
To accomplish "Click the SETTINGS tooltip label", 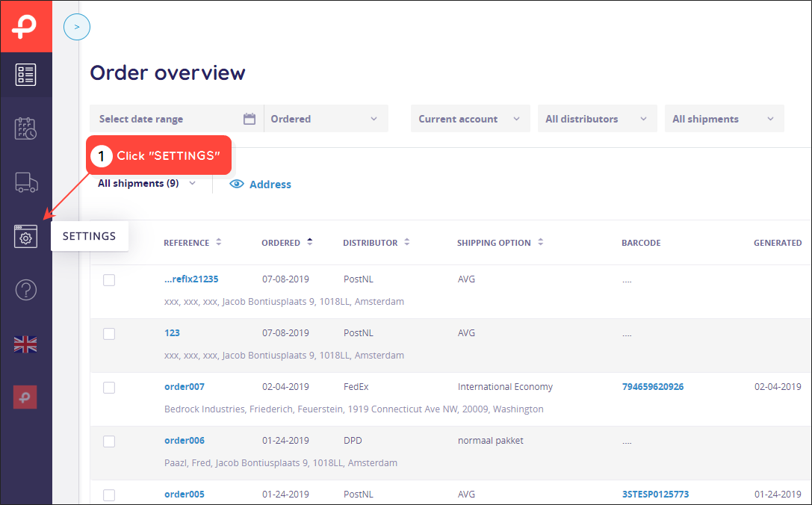I will 90,236.
